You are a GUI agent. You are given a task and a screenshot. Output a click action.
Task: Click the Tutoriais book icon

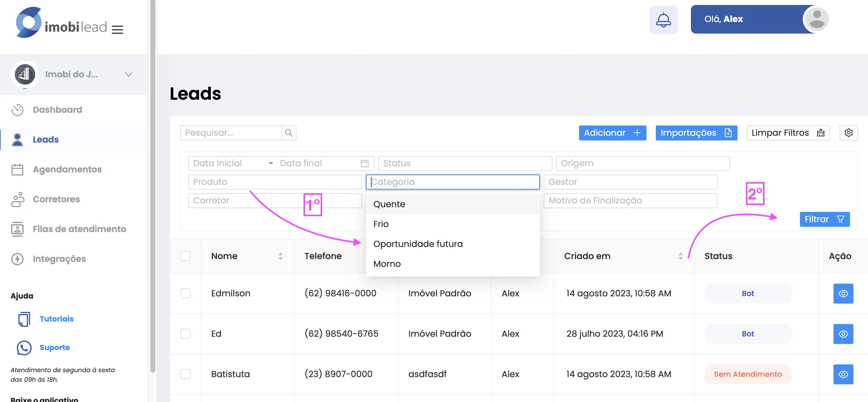(x=24, y=319)
